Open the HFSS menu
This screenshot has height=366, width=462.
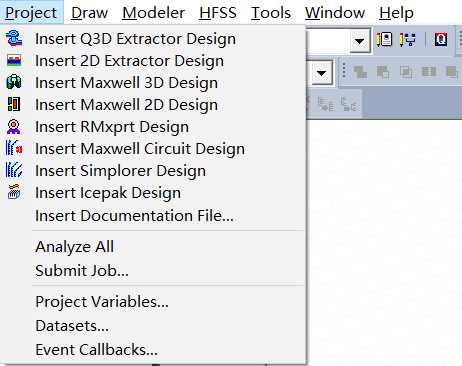(x=218, y=13)
